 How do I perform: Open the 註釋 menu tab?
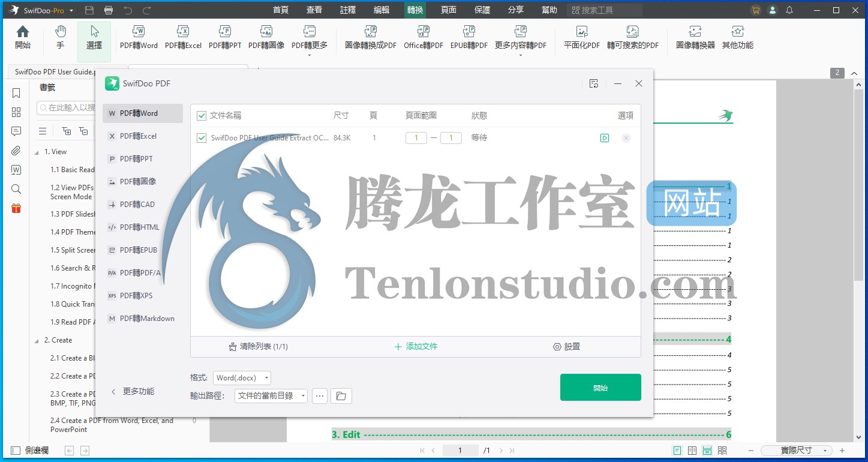click(x=348, y=10)
